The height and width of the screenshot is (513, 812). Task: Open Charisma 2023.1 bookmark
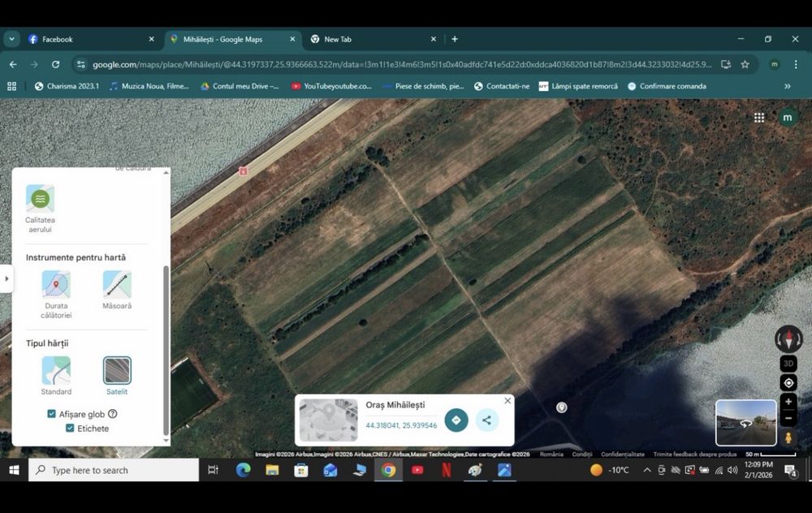click(x=67, y=87)
